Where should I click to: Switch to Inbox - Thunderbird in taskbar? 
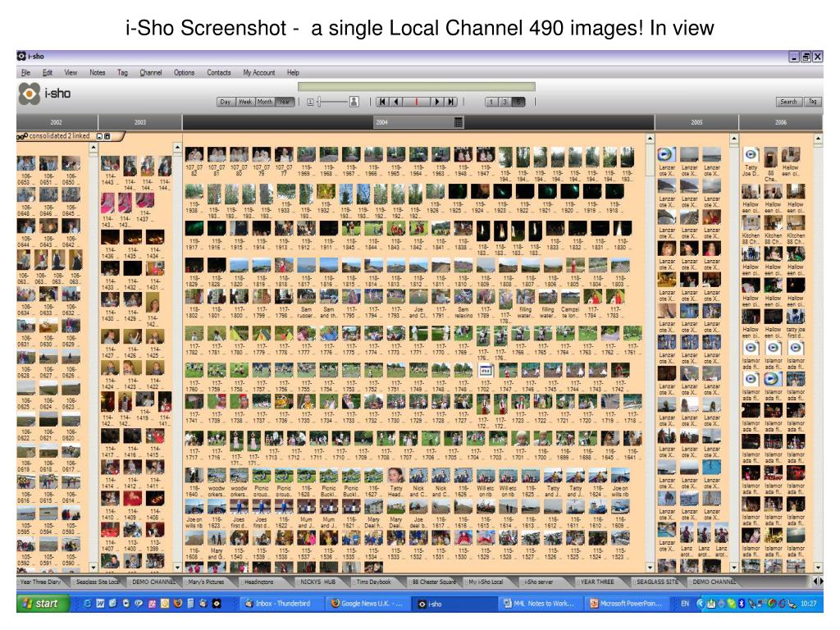click(281, 604)
